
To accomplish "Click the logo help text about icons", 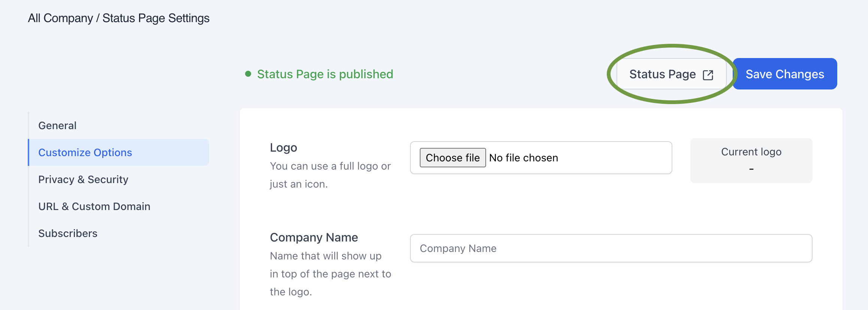I will pos(330,175).
